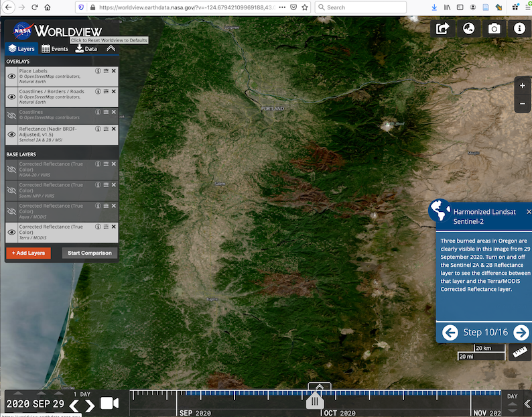
Task: Toggle visibility of Place Labels layer
Action: 11,76
